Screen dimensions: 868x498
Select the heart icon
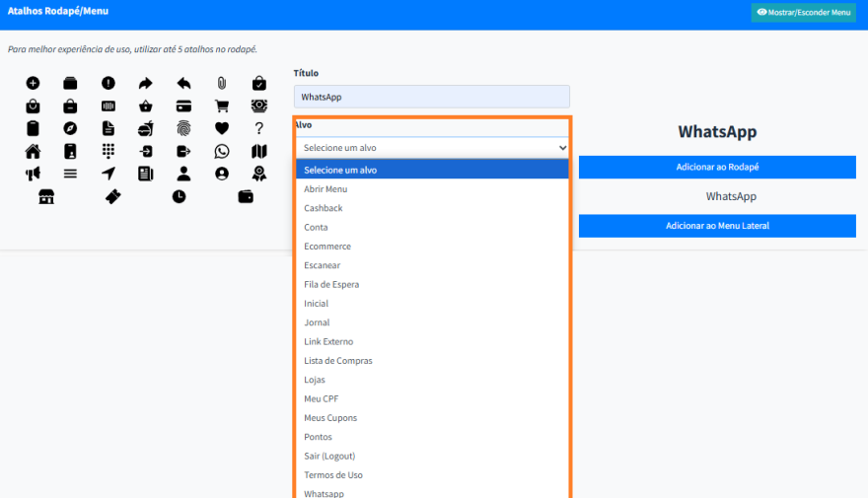click(221, 128)
